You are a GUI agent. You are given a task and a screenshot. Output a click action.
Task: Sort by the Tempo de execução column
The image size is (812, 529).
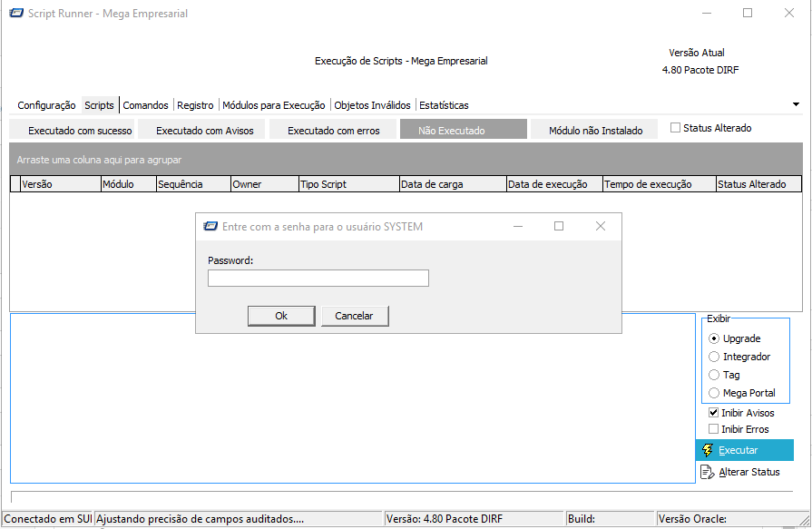pos(660,184)
